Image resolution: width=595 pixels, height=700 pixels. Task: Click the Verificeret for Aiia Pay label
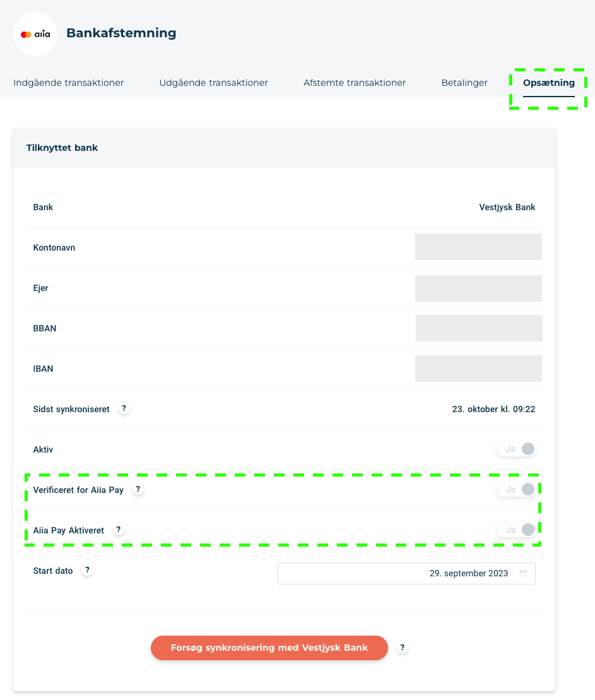[x=78, y=490]
